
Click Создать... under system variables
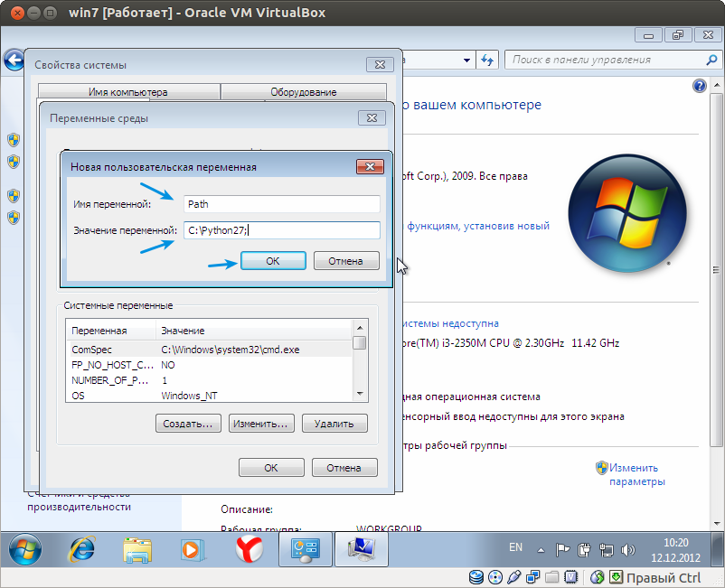[188, 424]
